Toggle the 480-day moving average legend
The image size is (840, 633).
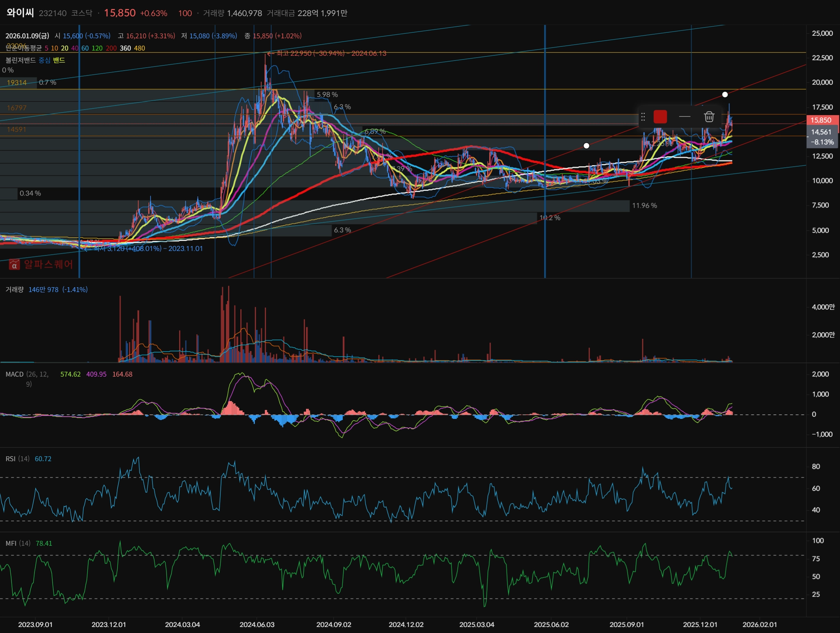(x=139, y=48)
